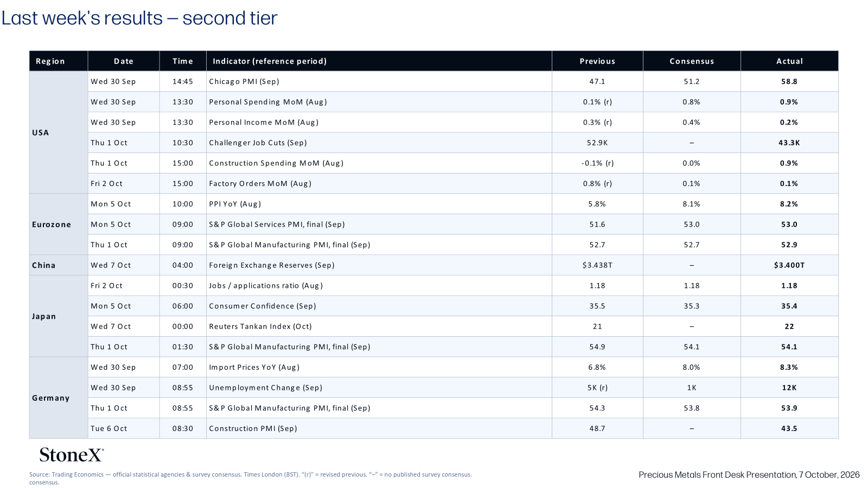Image resolution: width=868 pixels, height=488 pixels.
Task: Select actual value '58.8' for Chicago PMI
Action: point(789,81)
